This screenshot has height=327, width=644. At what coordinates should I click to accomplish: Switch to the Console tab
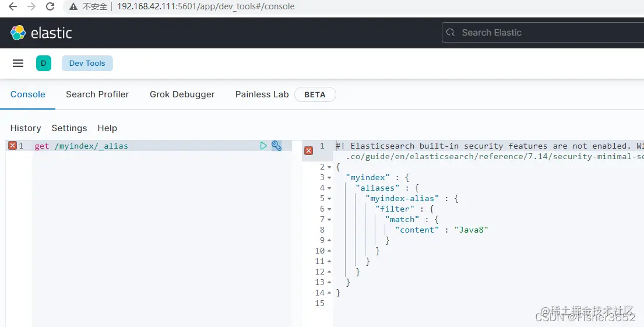[27, 94]
